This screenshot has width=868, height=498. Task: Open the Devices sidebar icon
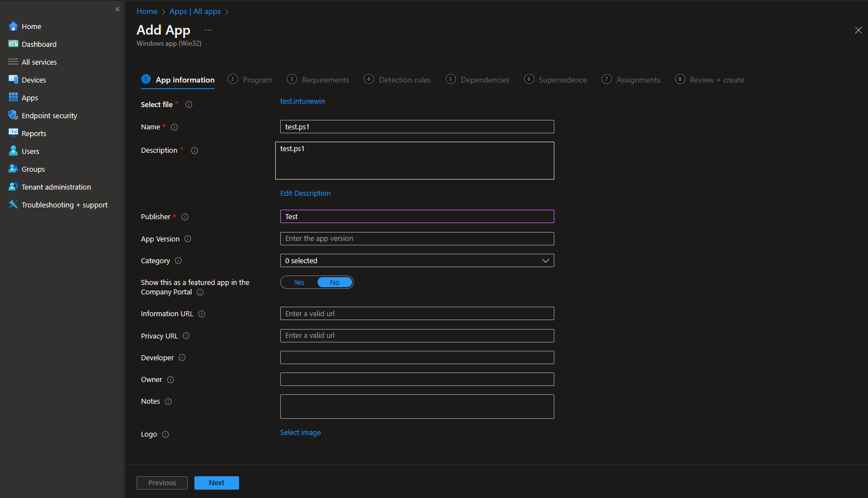pyautogui.click(x=13, y=80)
